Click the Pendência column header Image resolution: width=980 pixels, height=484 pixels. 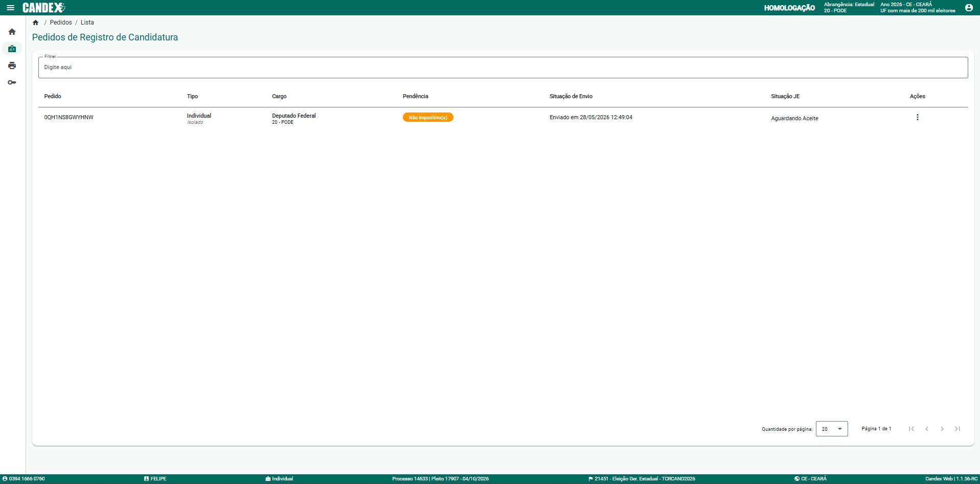pos(416,96)
